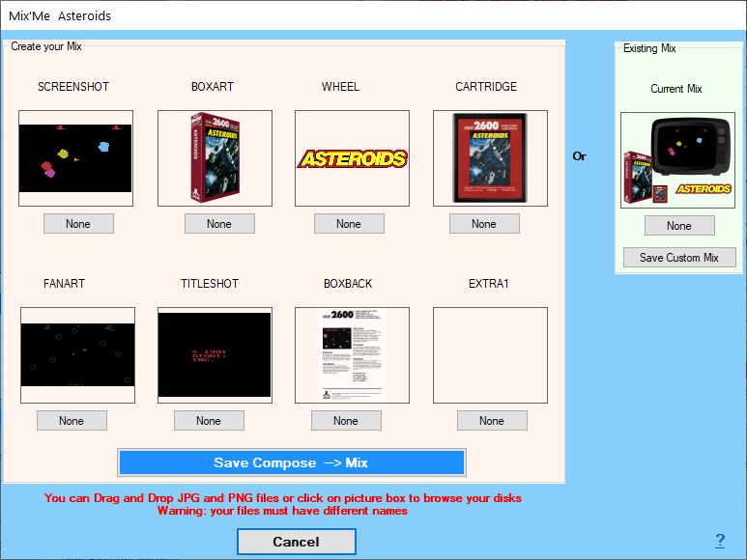This screenshot has width=747, height=560.
Task: Open help via question mark link
Action: 720,541
